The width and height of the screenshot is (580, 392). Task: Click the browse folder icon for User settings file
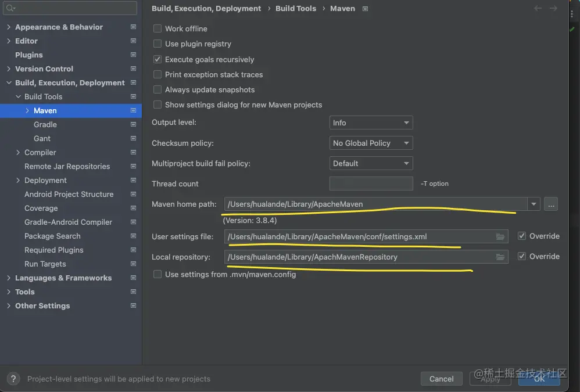point(500,236)
